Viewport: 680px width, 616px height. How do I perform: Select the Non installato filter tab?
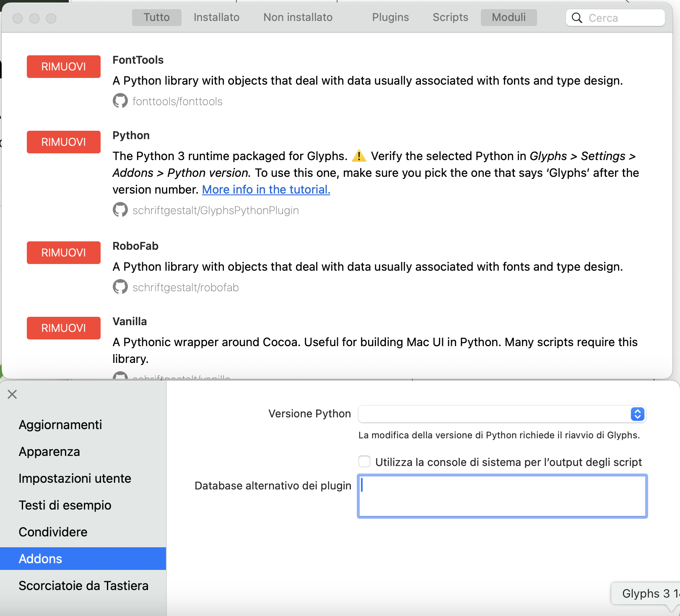[x=298, y=18]
